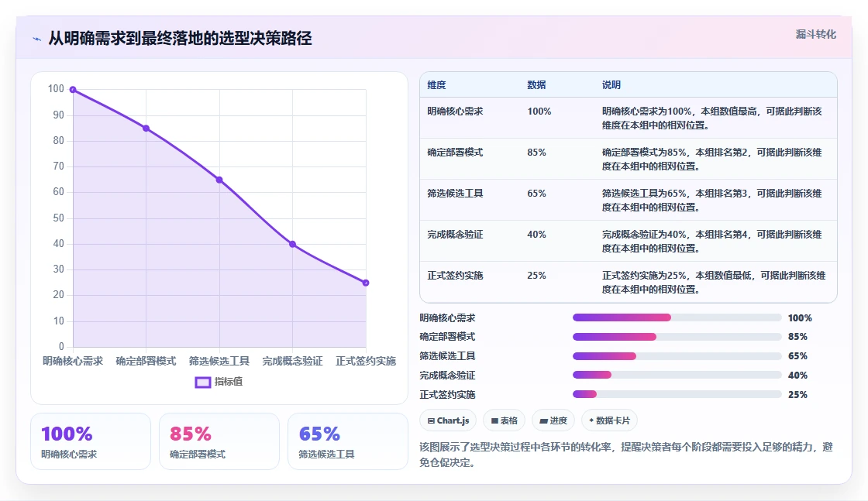Click the 数据 column header
The height and width of the screenshot is (501, 868).
point(536,85)
